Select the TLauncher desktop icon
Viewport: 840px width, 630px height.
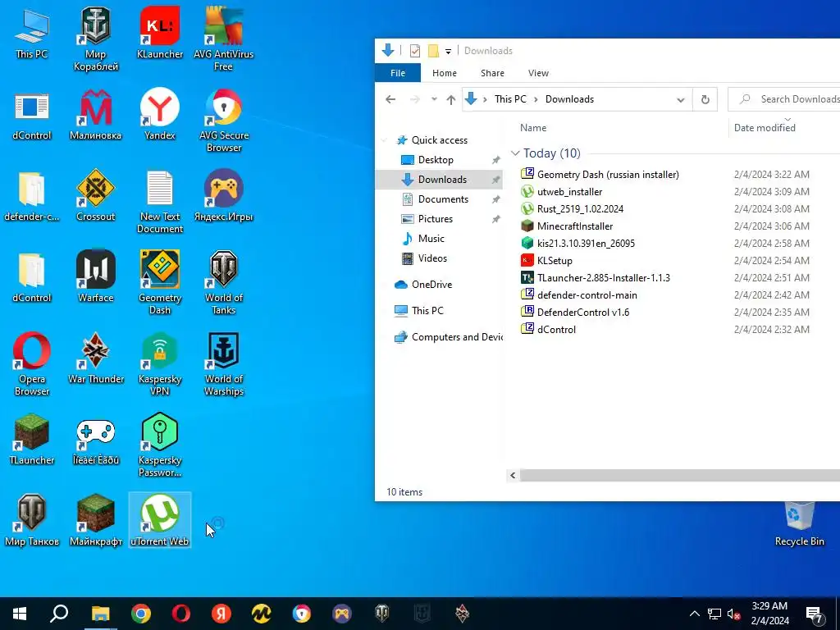pos(32,440)
